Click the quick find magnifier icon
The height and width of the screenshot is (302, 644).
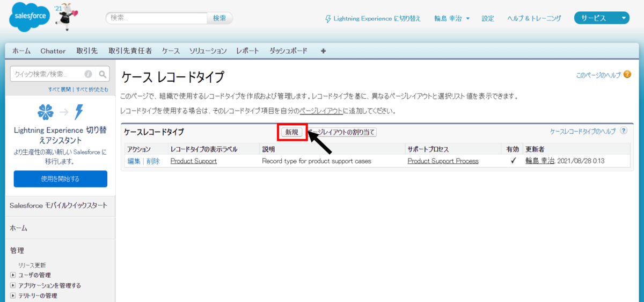103,74
